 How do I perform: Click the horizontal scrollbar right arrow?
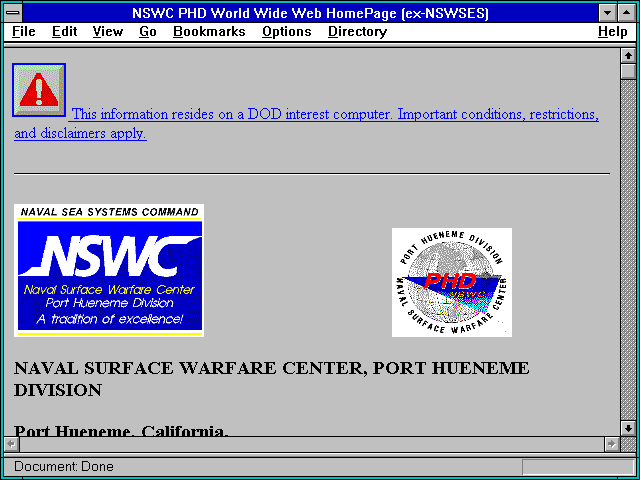pyautogui.click(x=611, y=444)
